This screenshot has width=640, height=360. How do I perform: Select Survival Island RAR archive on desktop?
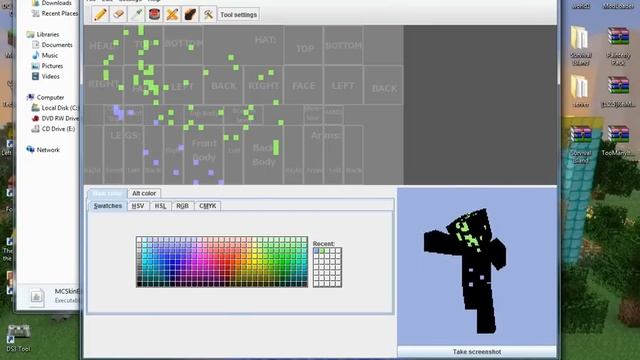click(x=580, y=144)
